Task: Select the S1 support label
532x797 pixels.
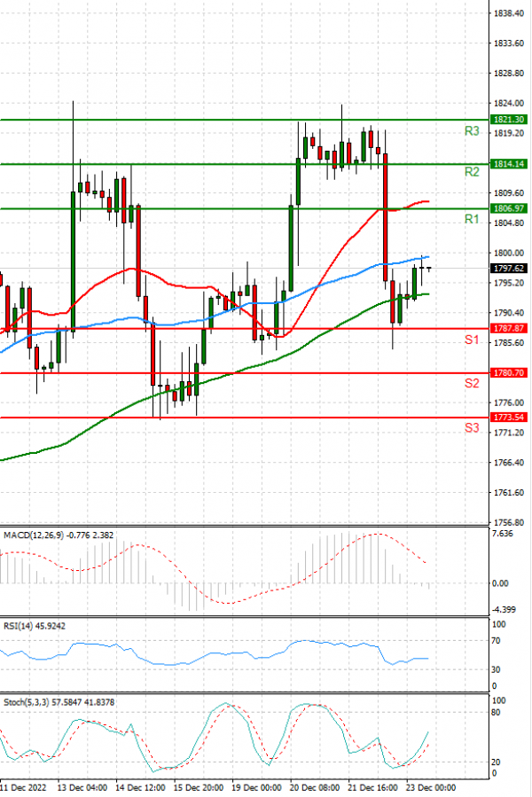Action: coord(472,340)
